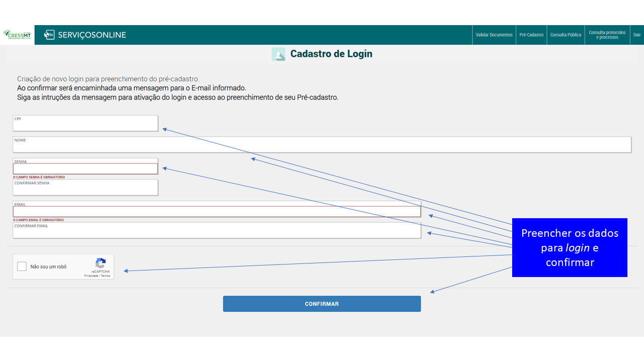This screenshot has height=362, width=644.
Task: Click the reCAPTCHA logo icon
Action: tap(101, 263)
